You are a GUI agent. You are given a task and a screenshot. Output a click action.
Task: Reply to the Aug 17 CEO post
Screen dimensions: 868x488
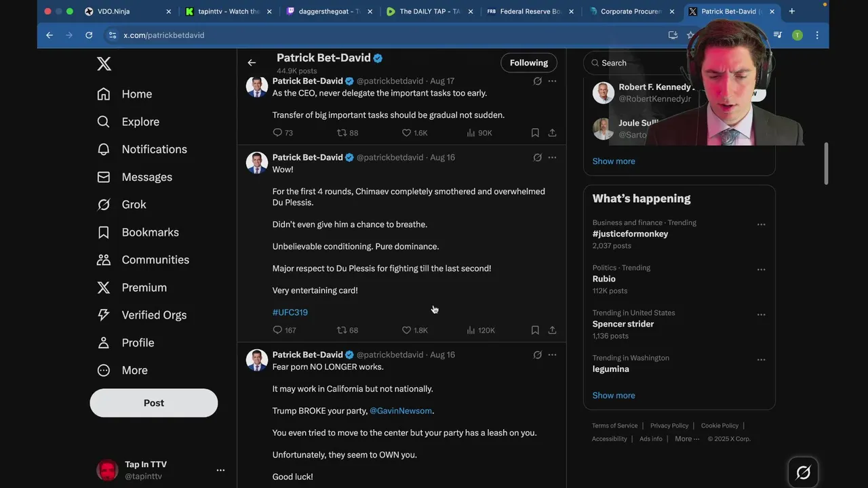[283, 133]
